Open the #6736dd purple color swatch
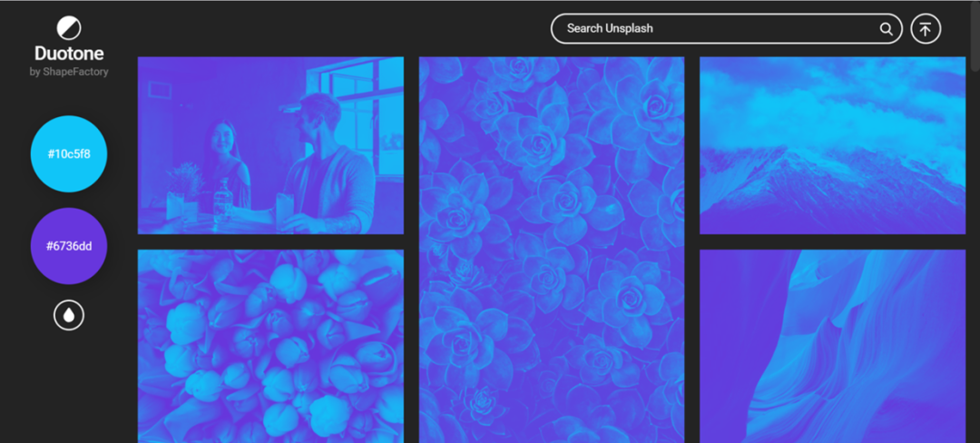980x443 pixels. point(69,246)
